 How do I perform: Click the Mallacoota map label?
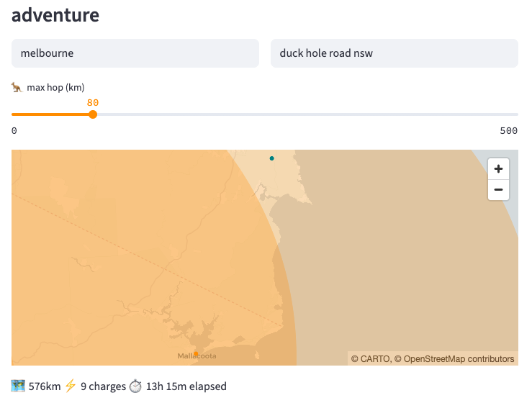coord(197,356)
